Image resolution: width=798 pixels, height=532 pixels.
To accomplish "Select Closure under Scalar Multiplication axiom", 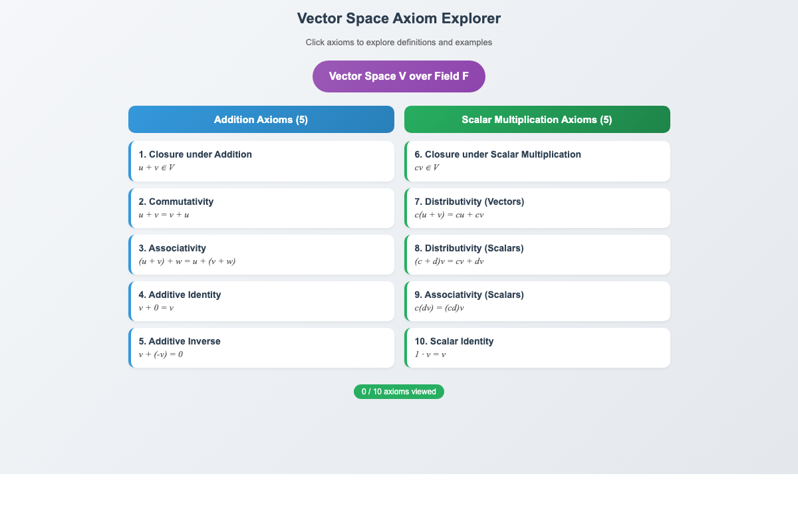I will 537,161.
